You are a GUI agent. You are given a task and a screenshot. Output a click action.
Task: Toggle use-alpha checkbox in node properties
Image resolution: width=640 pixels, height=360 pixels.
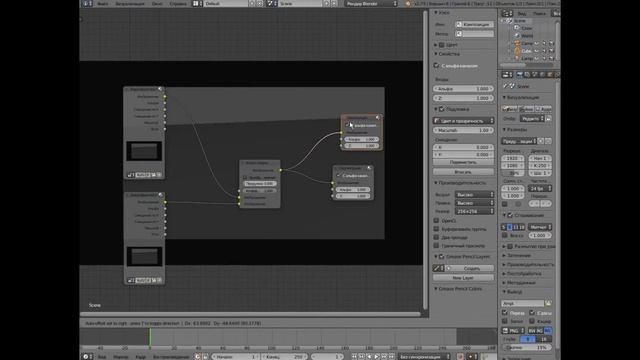pos(436,65)
